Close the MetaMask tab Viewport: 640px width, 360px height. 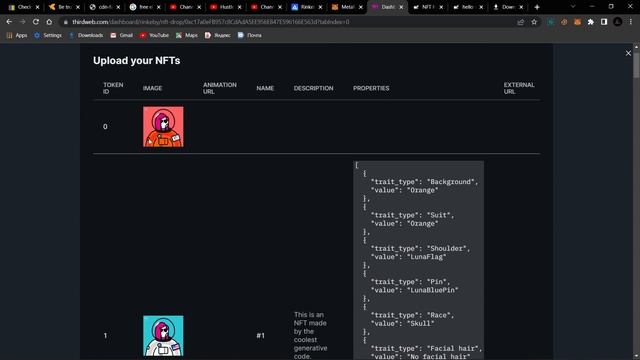click(360, 7)
